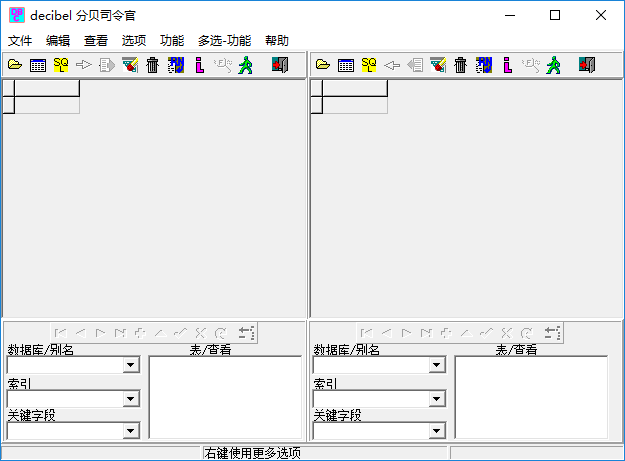Screen dimensions: 625x461
Task: Click the left arrow icon in right toolbar
Action: [392, 65]
